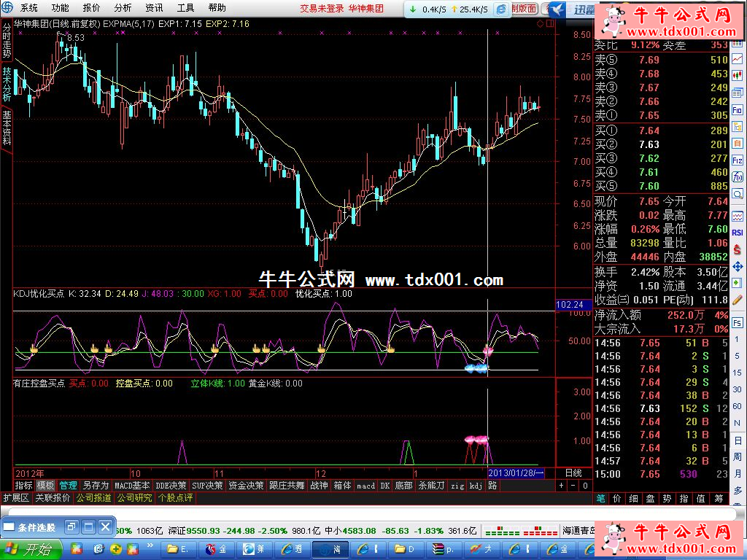Click the magnifier search icon
Viewport: 747px width, 560px height.
click(737, 194)
